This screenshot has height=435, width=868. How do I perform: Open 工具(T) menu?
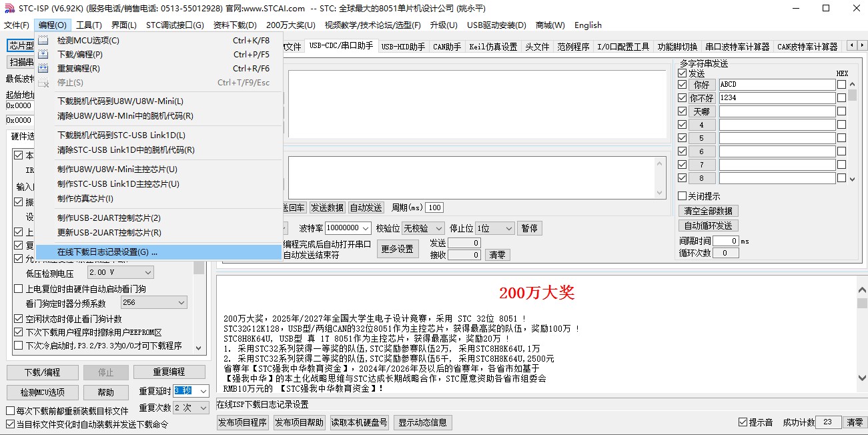(x=89, y=25)
